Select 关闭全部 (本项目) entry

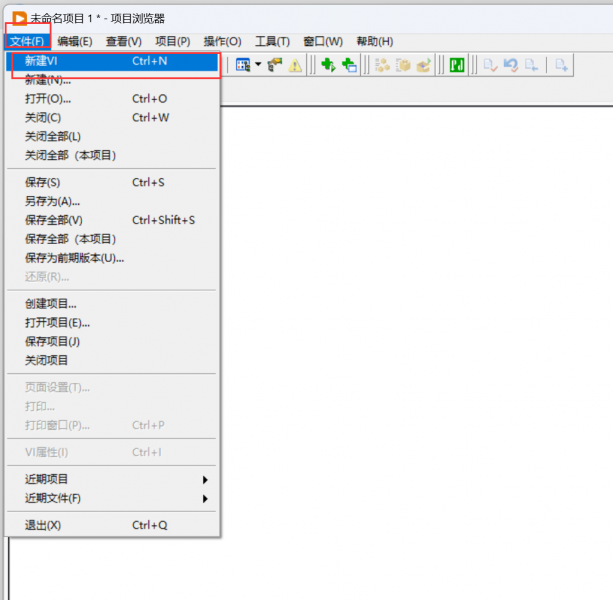(112, 156)
